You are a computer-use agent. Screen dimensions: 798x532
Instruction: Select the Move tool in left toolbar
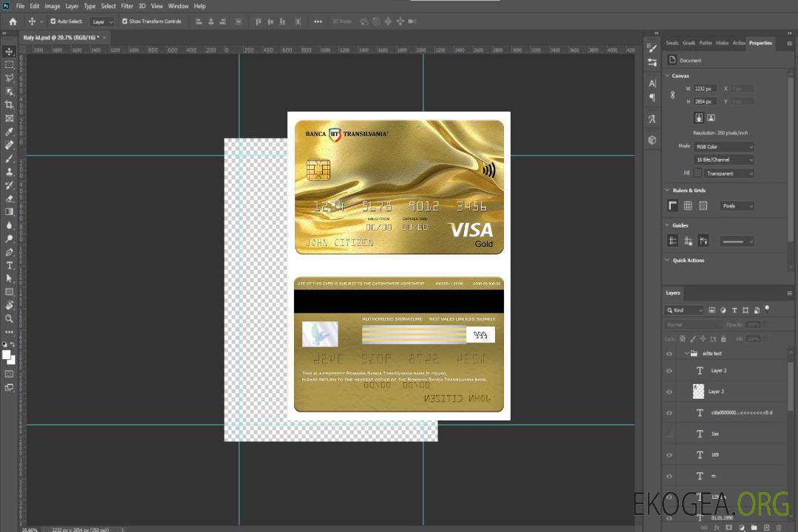click(x=9, y=52)
